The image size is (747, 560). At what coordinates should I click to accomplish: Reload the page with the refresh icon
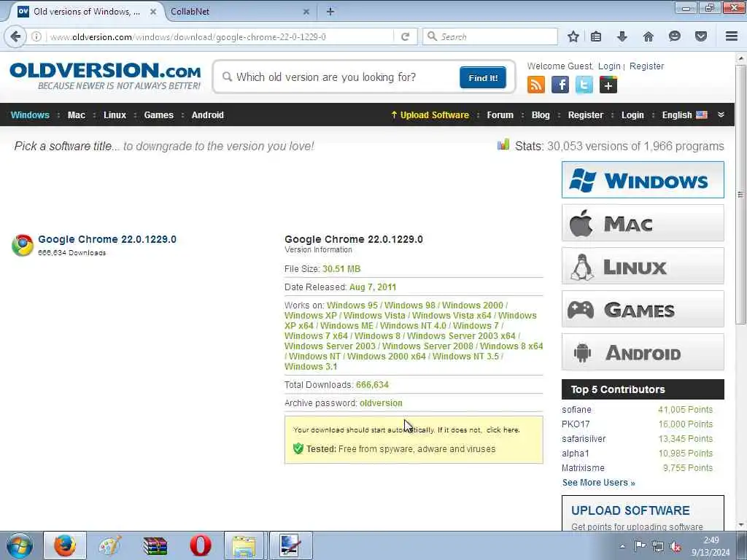406,36
